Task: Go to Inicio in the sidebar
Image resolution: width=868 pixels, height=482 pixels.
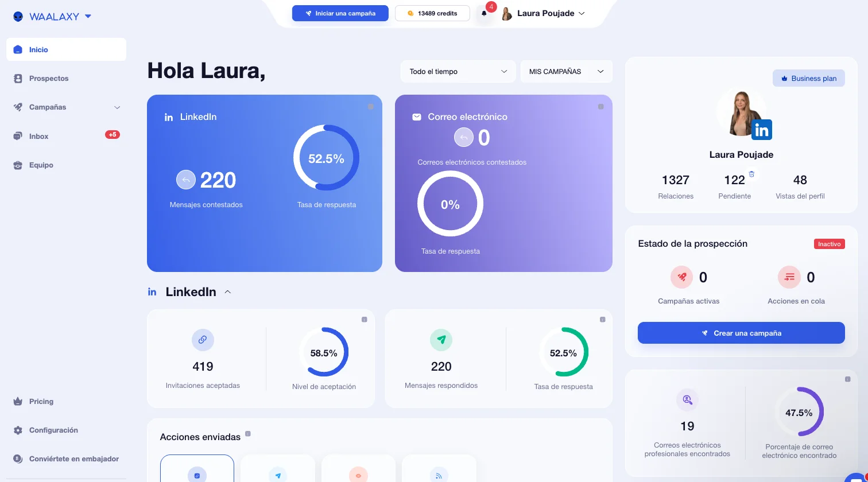Action: tap(66, 49)
